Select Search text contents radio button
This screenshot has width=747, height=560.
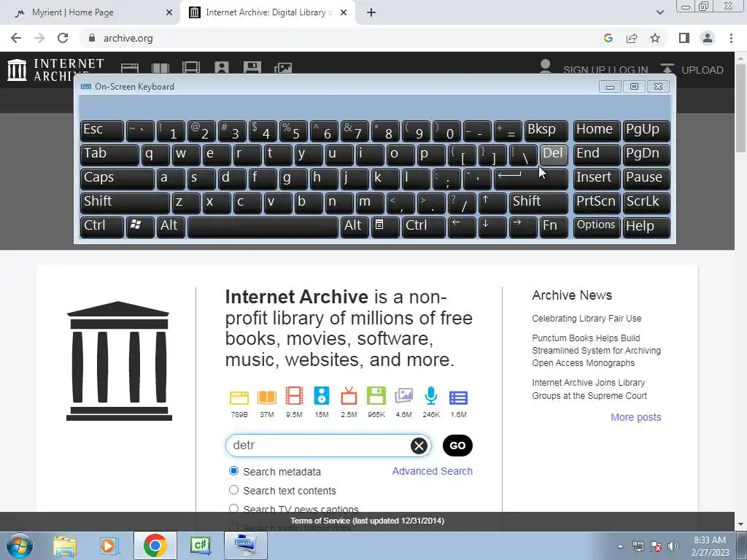233,489
